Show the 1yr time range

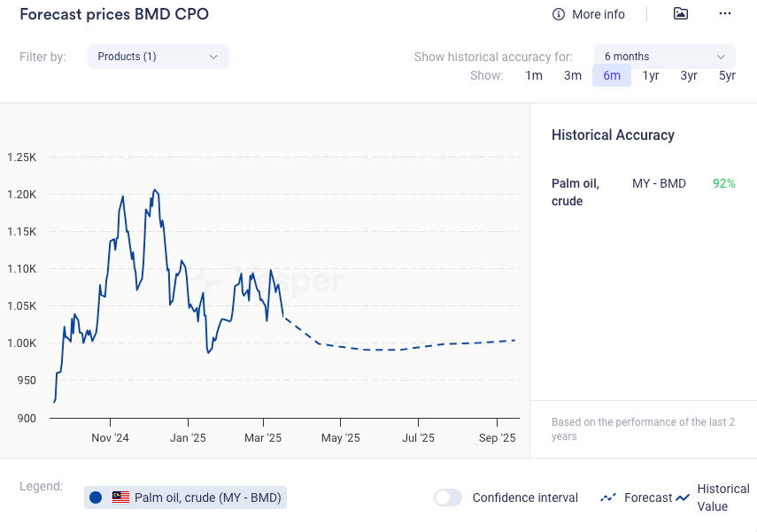(x=651, y=75)
